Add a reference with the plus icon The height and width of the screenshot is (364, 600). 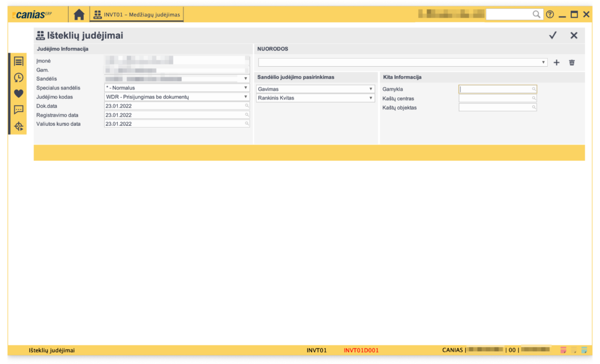click(557, 63)
